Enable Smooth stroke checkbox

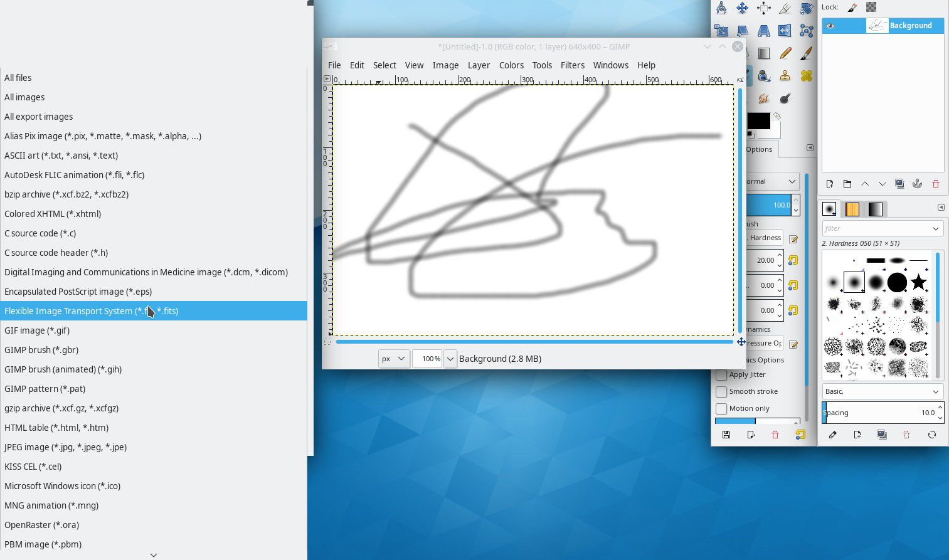click(721, 392)
